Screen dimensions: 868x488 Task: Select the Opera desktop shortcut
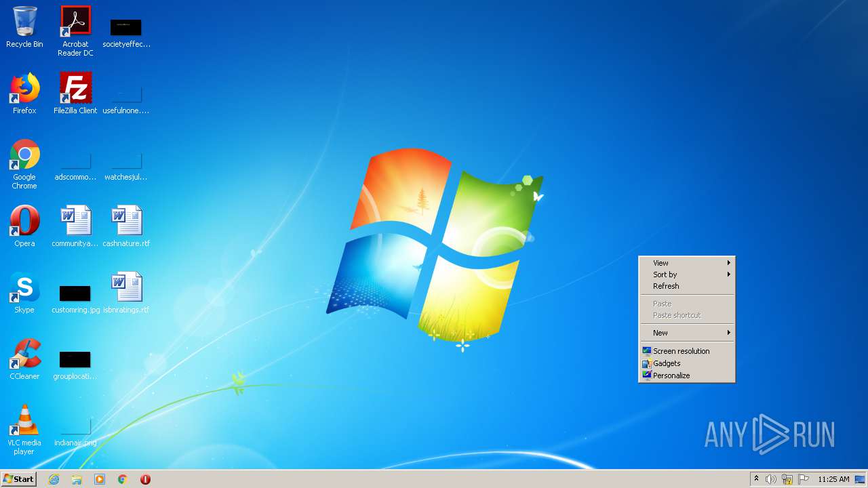coord(24,226)
